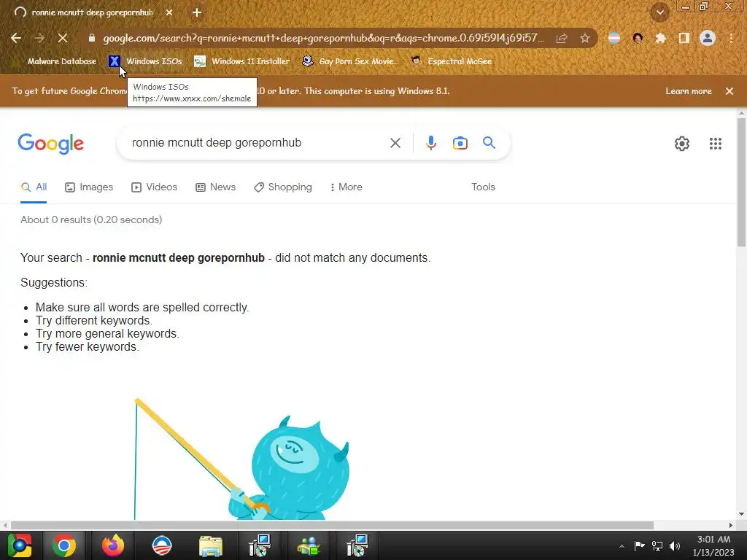This screenshot has height=560, width=747.
Task: Open the volume speaker tray icon
Action: pos(675,546)
